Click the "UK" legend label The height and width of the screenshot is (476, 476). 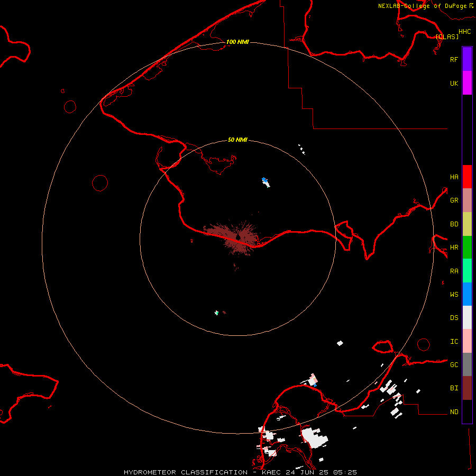click(454, 83)
